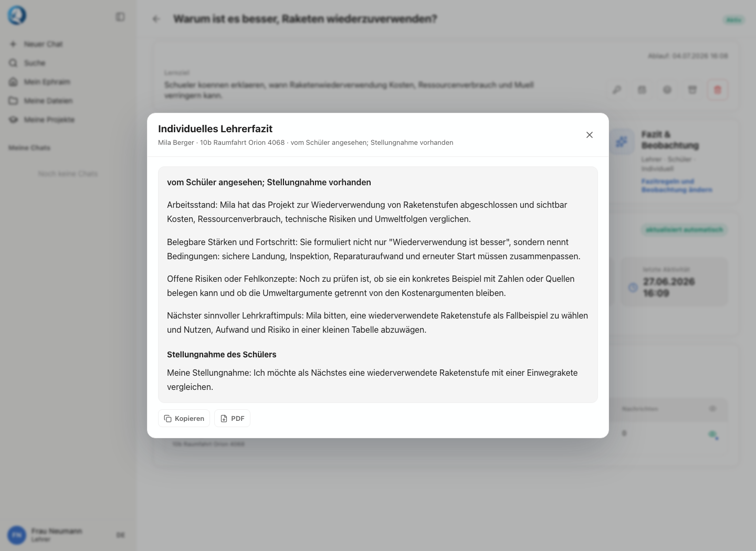
Task: Click the page title 'Warum ist es besser, Raketen wiederzuverwenden?'
Action: [x=305, y=19]
